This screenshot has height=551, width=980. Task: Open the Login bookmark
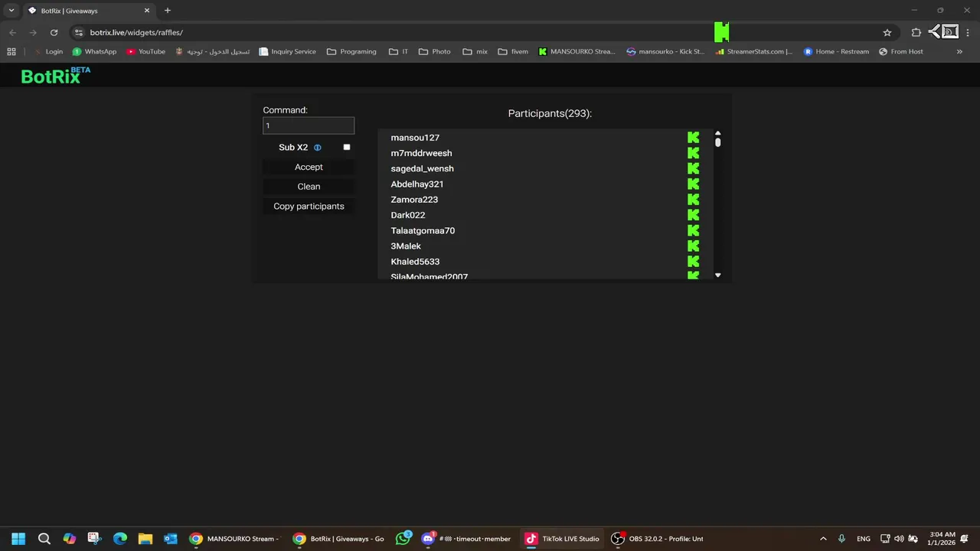click(48, 52)
